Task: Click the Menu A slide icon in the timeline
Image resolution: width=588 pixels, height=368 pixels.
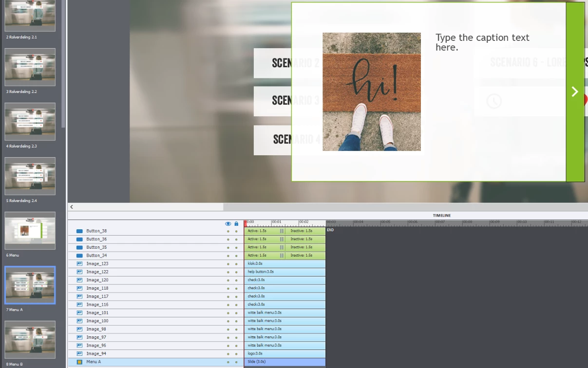Action: pyautogui.click(x=79, y=362)
